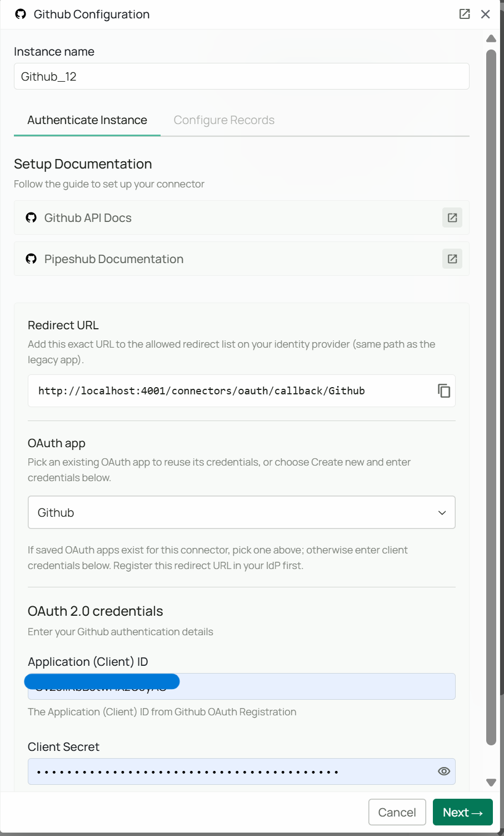Click the vertical scrollbar thumb
The width and height of the screenshot is (504, 836).
pos(491,397)
